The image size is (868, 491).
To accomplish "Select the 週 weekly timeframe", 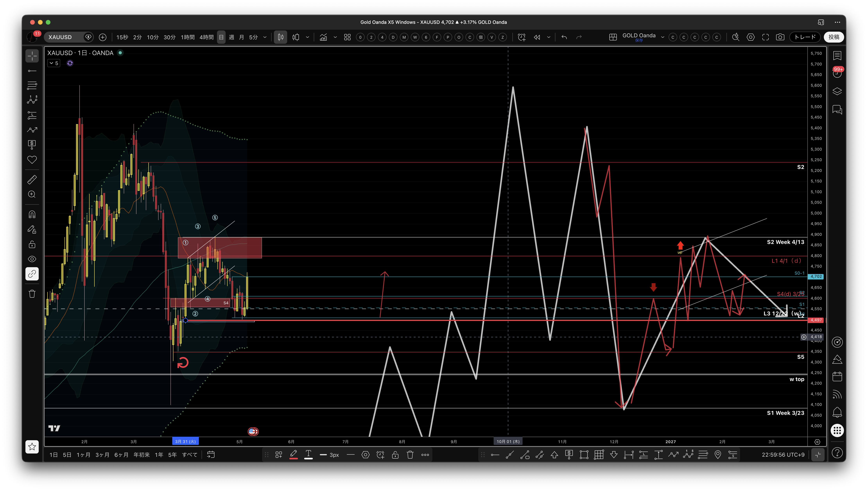I will [231, 37].
